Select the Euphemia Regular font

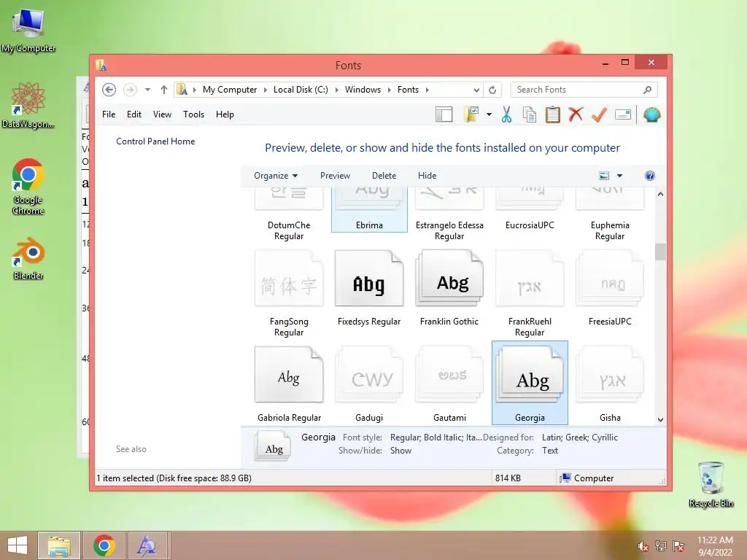610,214
